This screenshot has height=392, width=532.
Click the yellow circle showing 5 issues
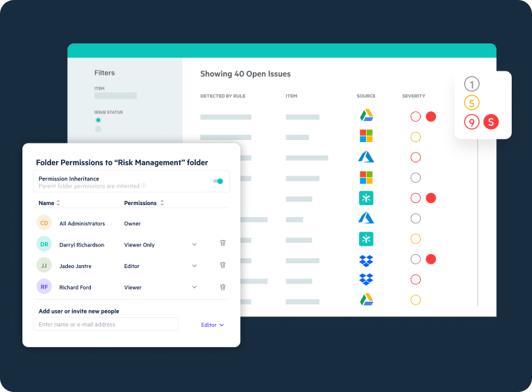472,103
